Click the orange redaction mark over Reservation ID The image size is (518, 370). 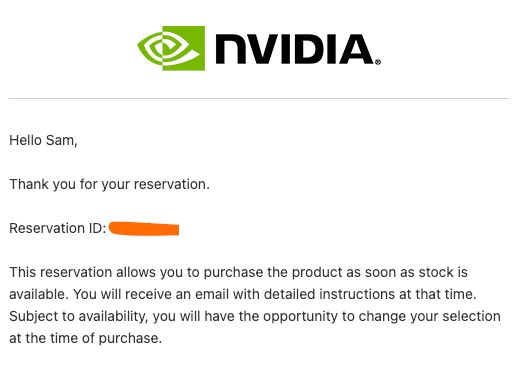click(144, 229)
